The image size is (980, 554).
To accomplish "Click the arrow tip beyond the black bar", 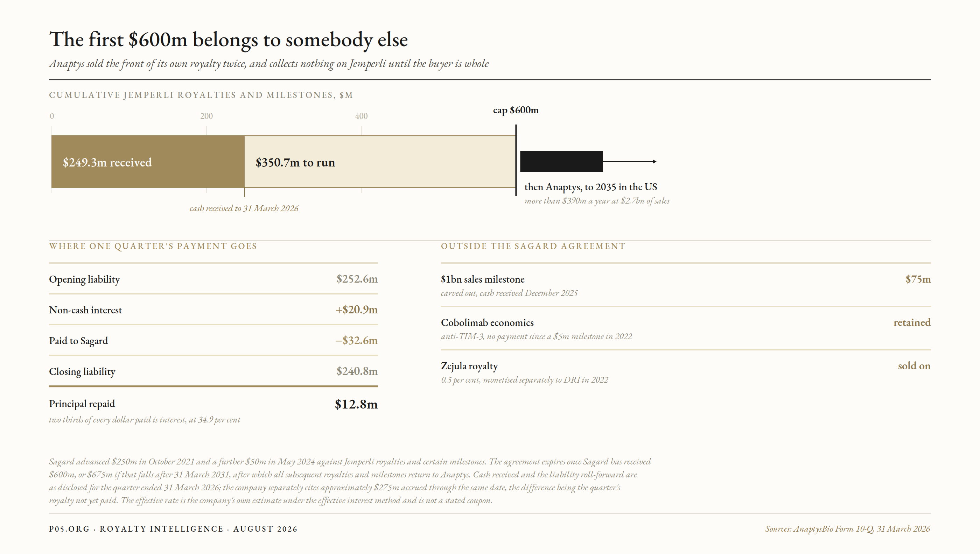I will (654, 162).
